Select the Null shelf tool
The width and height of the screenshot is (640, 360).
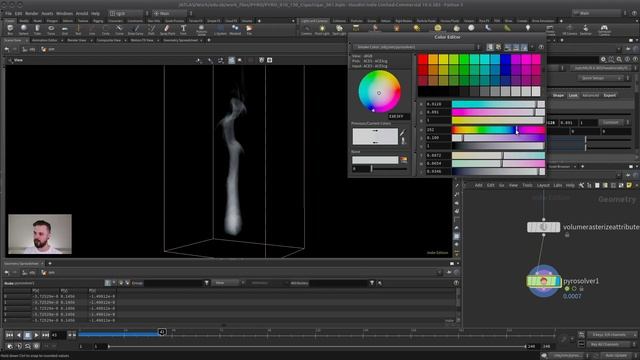coord(78,29)
